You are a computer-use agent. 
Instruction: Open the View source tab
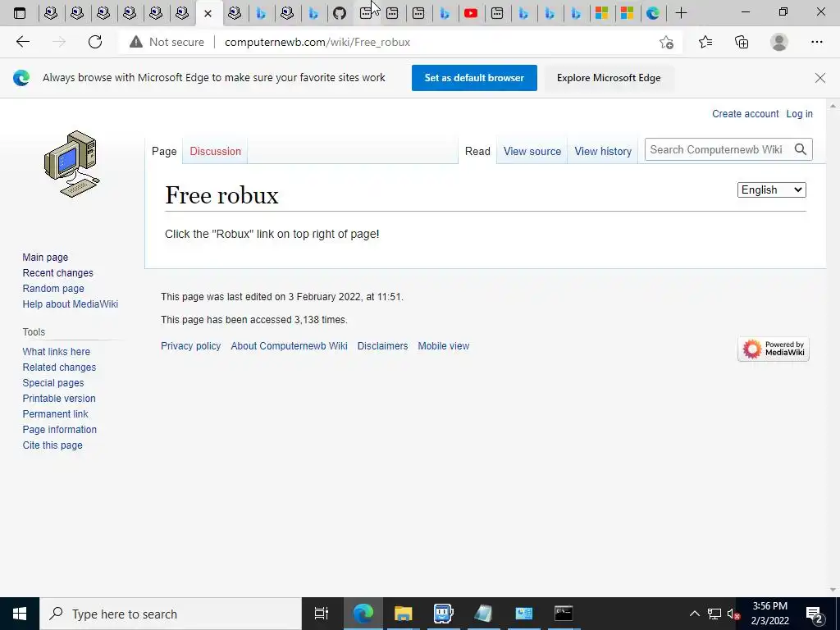click(x=532, y=151)
